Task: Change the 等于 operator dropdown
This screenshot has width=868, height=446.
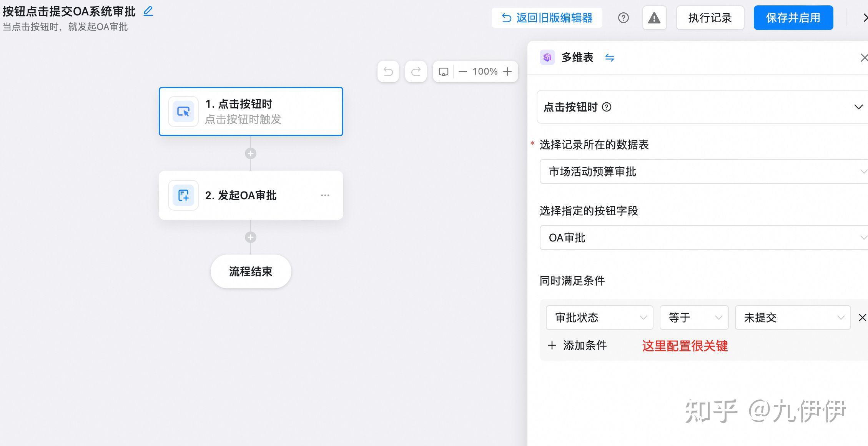Action: click(x=693, y=318)
